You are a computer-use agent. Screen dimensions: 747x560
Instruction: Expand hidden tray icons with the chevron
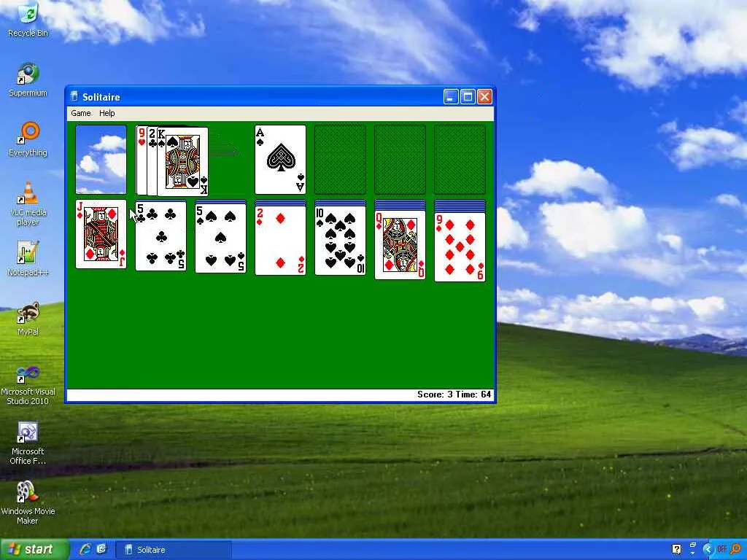[x=708, y=550]
